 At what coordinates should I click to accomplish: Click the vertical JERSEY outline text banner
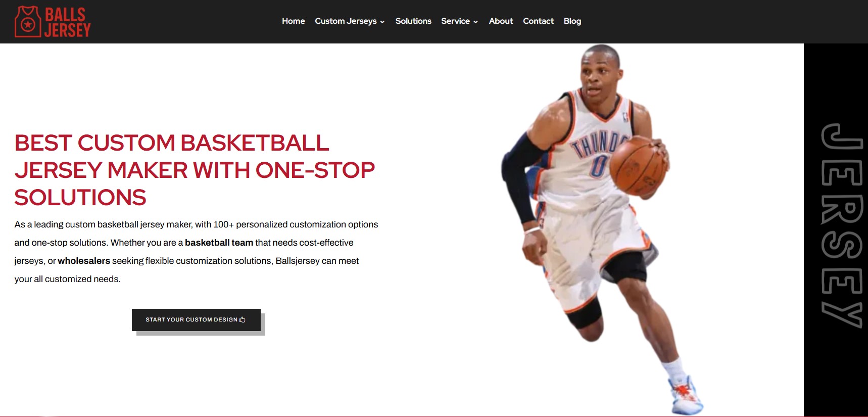pyautogui.click(x=842, y=225)
